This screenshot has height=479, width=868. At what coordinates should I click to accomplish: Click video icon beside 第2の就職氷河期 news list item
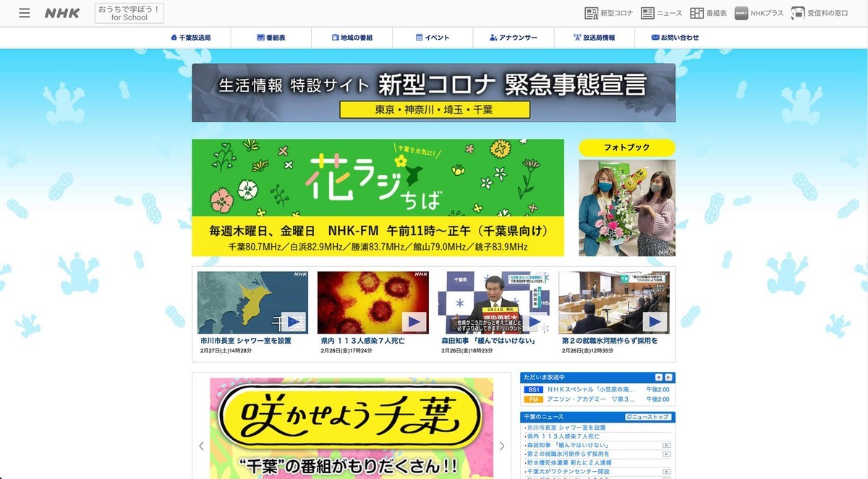667,454
